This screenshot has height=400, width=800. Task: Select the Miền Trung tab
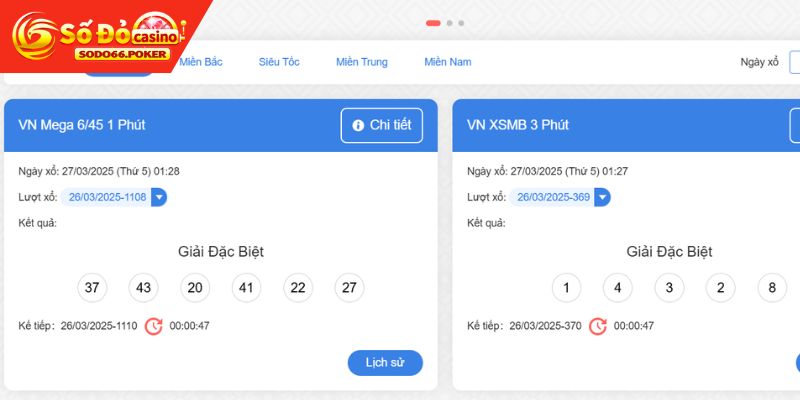pyautogui.click(x=362, y=62)
